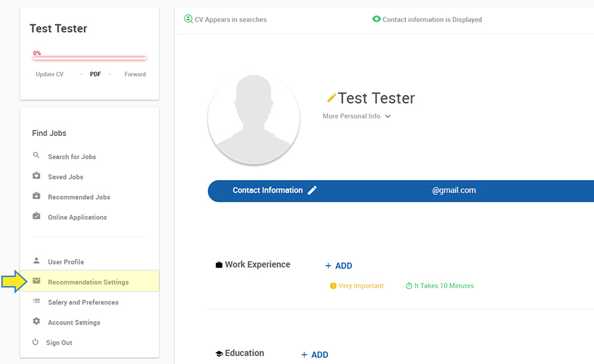Open Salary and Preferences menu item
This screenshot has width=594, height=364.
click(x=83, y=302)
